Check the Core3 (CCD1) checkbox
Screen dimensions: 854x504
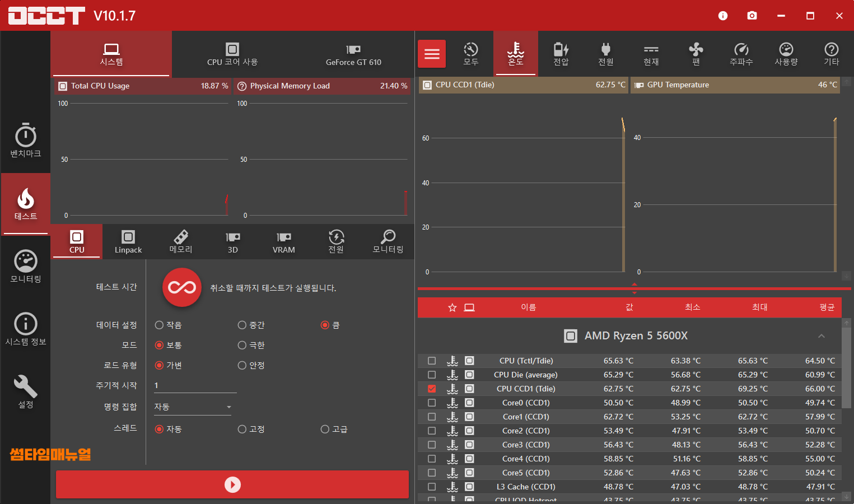[x=432, y=445]
